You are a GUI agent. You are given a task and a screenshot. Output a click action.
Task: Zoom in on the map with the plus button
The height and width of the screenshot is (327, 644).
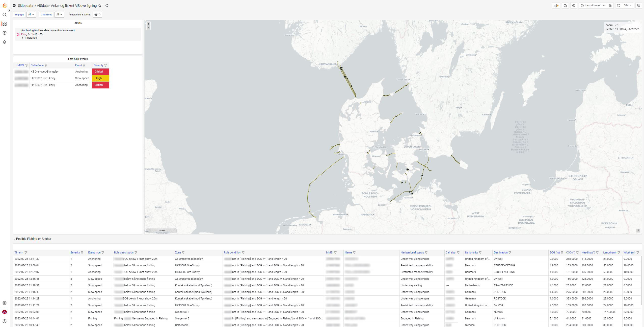(x=148, y=24)
